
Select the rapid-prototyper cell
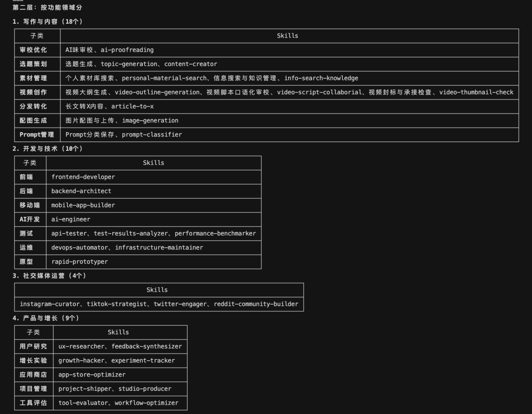point(79,262)
